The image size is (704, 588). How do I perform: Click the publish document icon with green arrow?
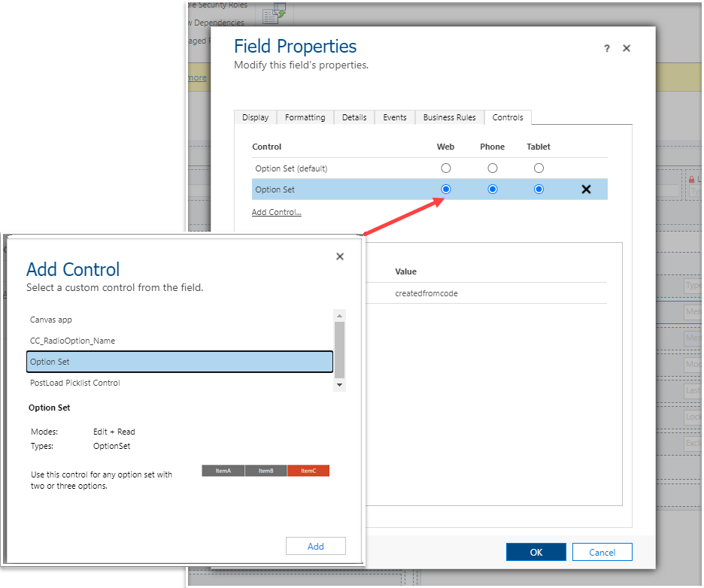coord(272,14)
